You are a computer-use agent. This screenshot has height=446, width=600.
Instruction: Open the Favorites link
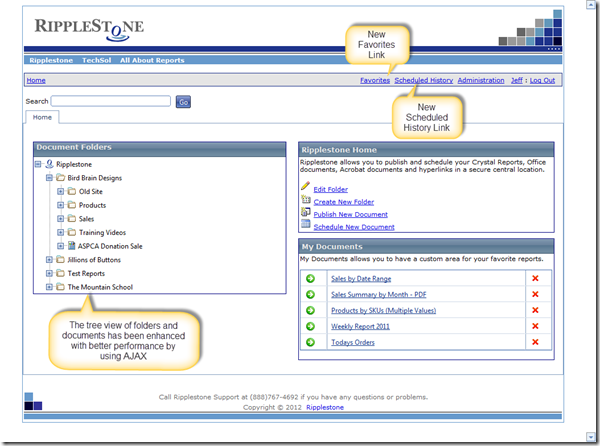[x=375, y=80]
